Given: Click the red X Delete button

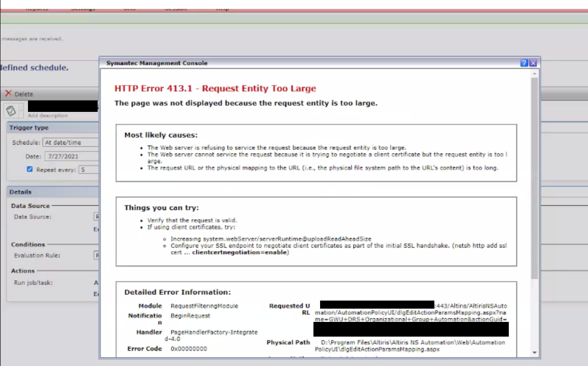Looking at the screenshot, I should (19, 94).
